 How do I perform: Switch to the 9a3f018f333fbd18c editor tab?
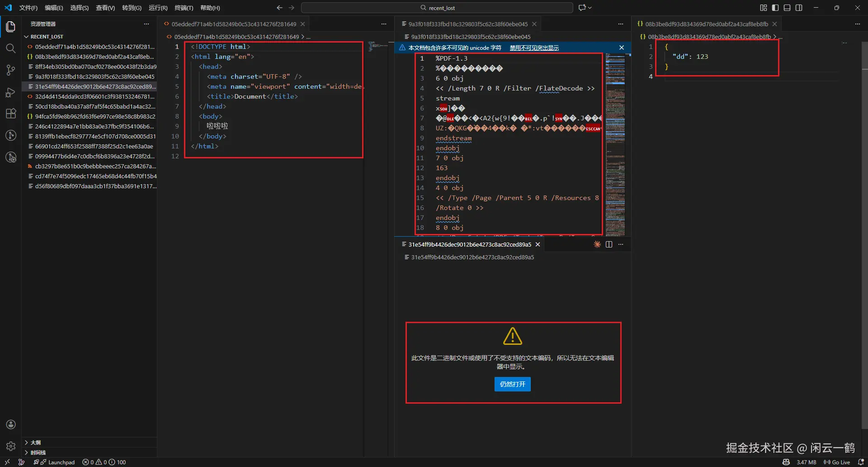click(467, 24)
